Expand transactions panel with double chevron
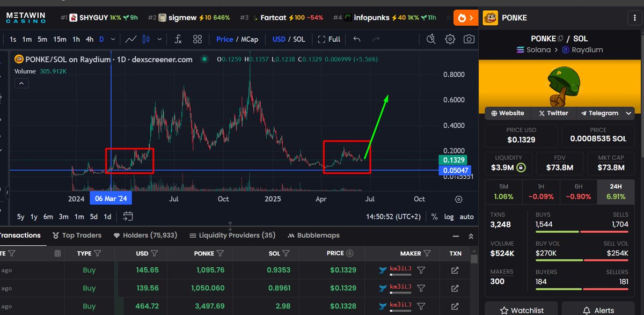The width and height of the screenshot is (644, 315). pyautogui.click(x=471, y=236)
